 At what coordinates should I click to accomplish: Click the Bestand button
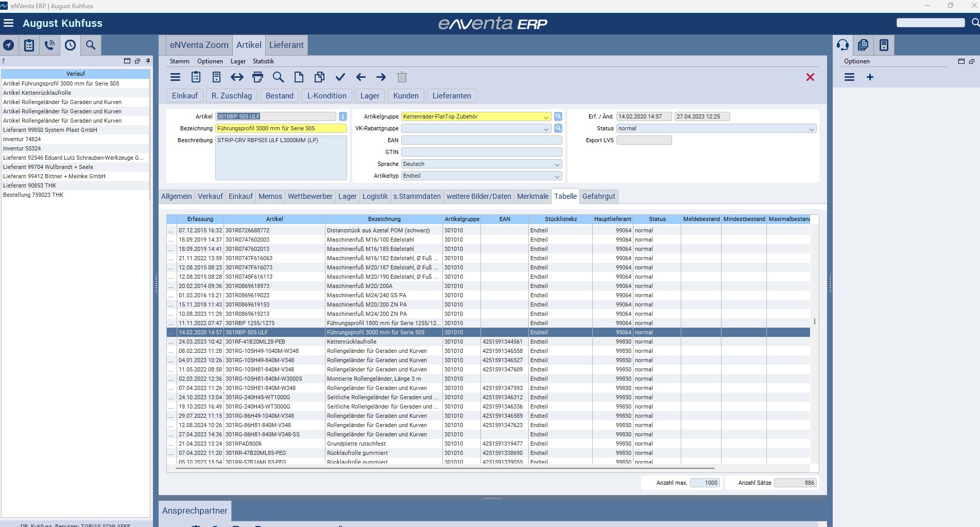279,96
